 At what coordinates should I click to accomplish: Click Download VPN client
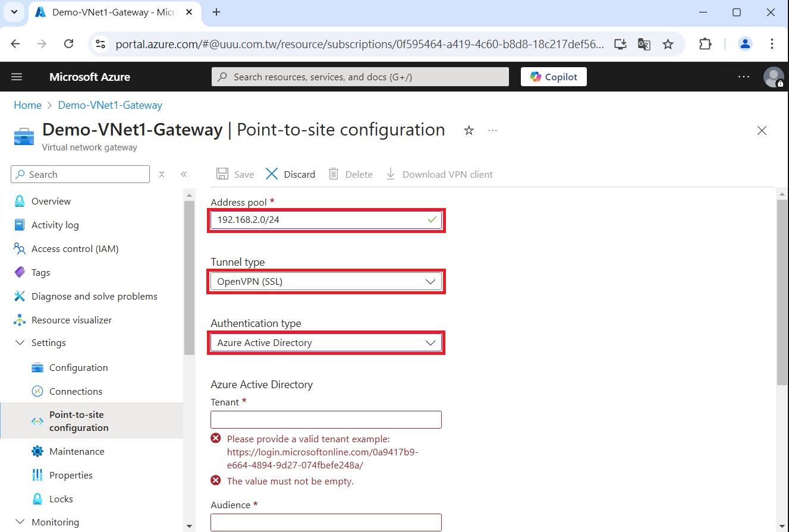click(x=439, y=174)
